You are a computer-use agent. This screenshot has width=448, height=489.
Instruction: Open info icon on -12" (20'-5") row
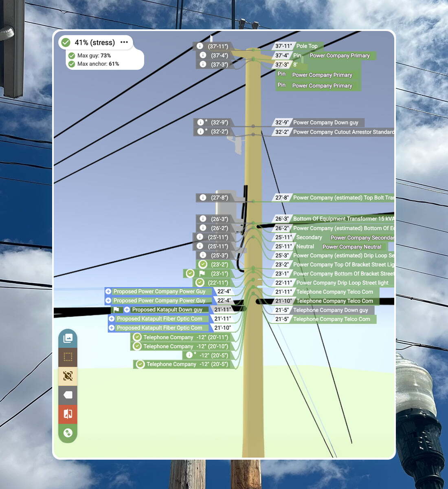click(x=189, y=355)
